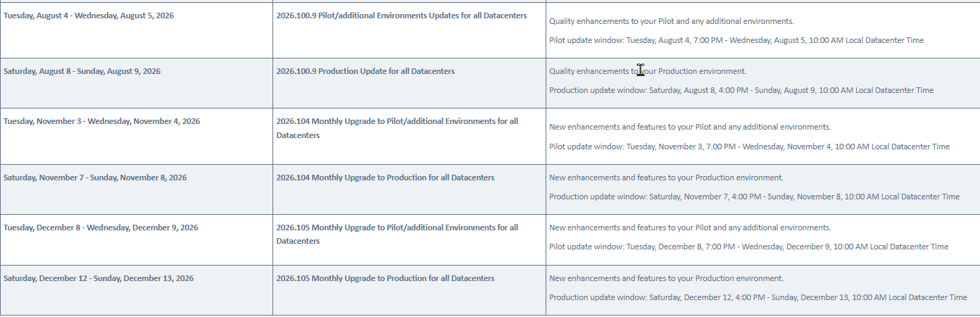This screenshot has height=317, width=980.
Task: Click the December row's "New enhancements and features to your Production environment."
Action: click(x=666, y=278)
